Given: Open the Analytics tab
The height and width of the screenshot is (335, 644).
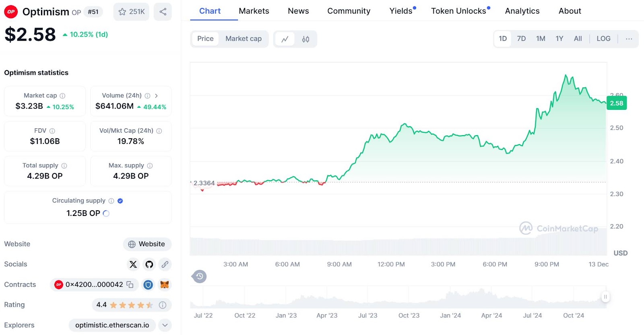Looking at the screenshot, I should click(522, 11).
